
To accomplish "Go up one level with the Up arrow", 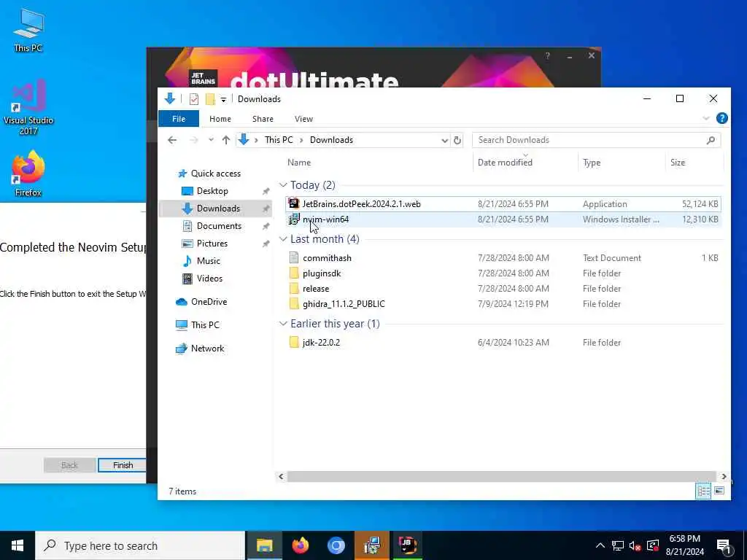I will tap(226, 140).
